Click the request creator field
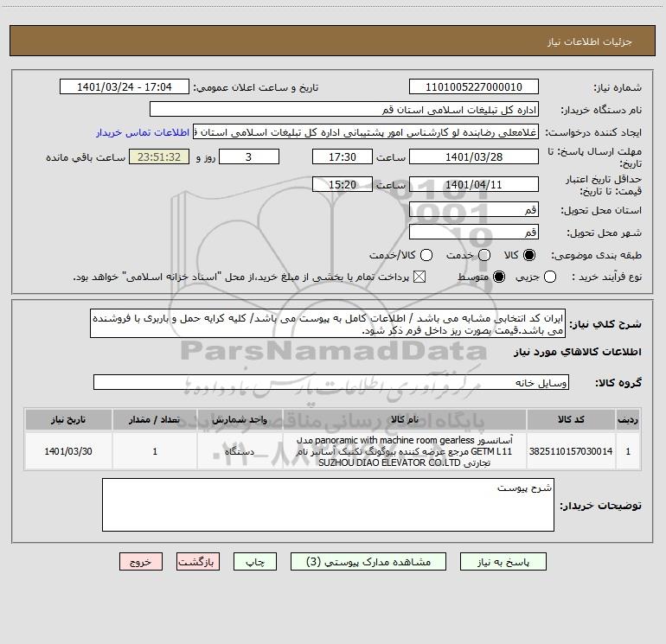 coord(366,132)
